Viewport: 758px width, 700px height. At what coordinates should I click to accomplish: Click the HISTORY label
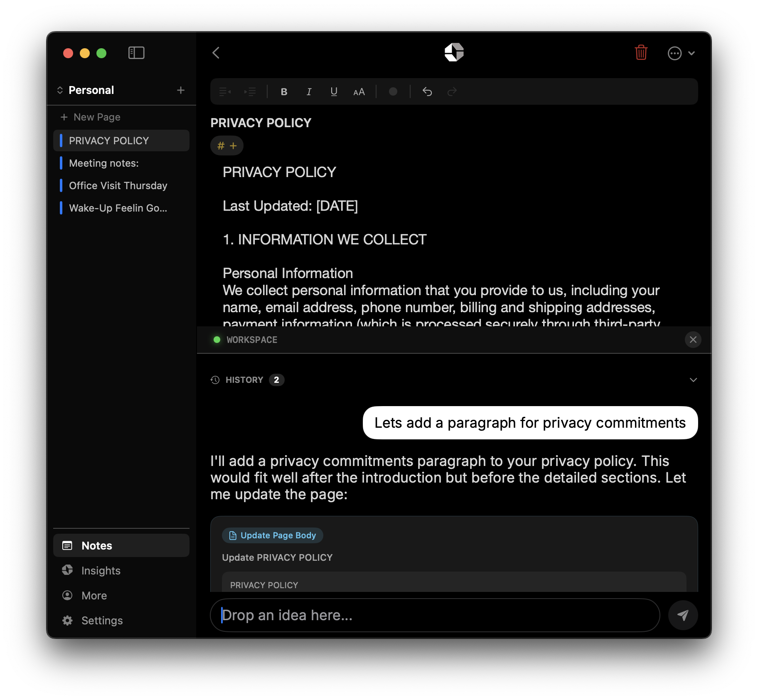[244, 380]
